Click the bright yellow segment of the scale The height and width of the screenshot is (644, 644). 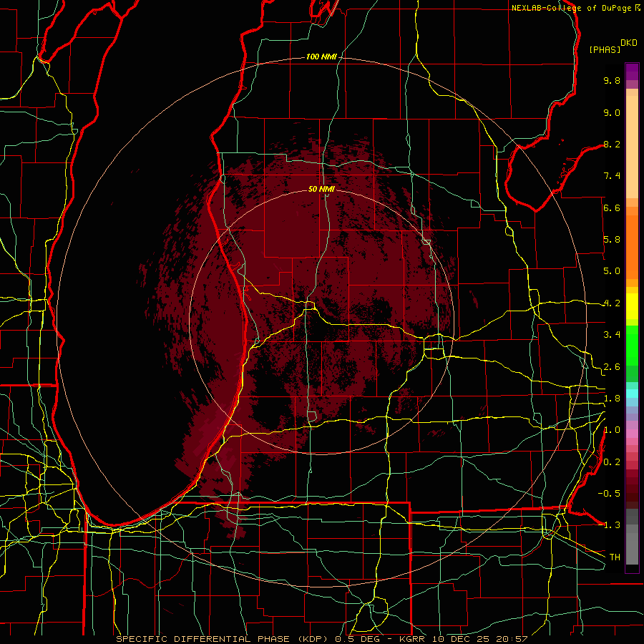point(632,306)
